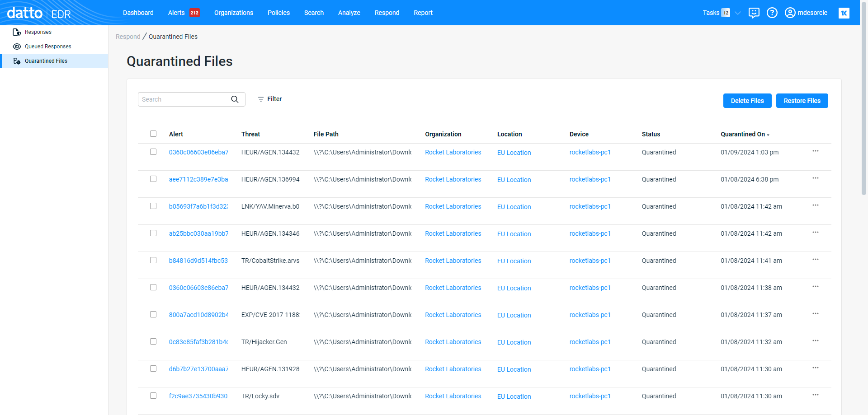Open the Respond menu
Screen dimensions: 868x415
click(387, 13)
